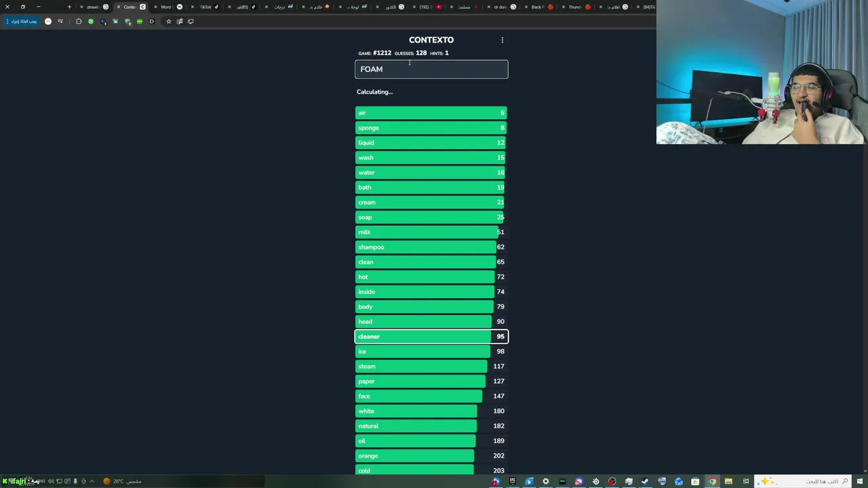Click the GAME #1212 label
Viewport: 868px width, 488px height.
(375, 53)
